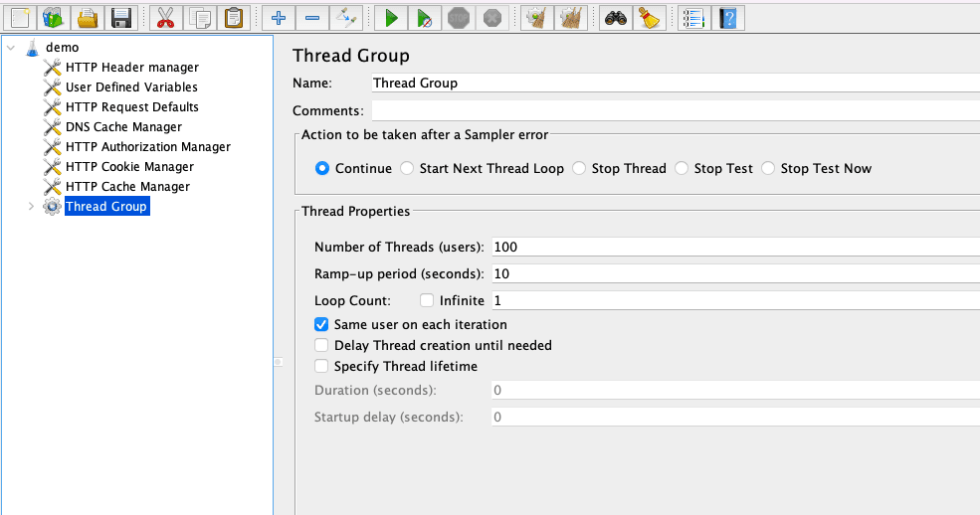Viewport: 980px width, 515px height.
Task: Select HTTP Cookie Manager element
Action: pos(129,167)
